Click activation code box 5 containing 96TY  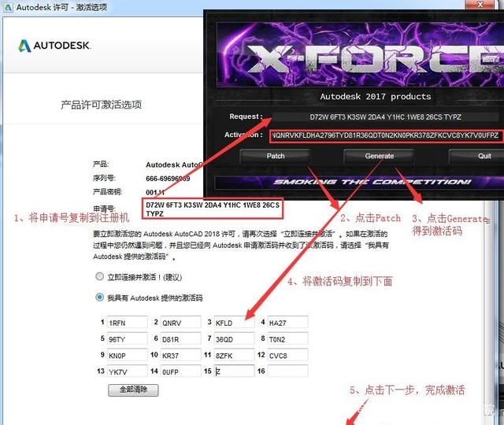128,339
